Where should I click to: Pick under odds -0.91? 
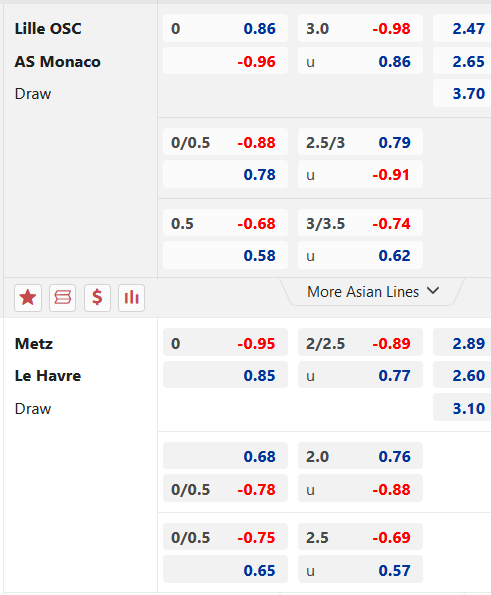tap(360, 174)
